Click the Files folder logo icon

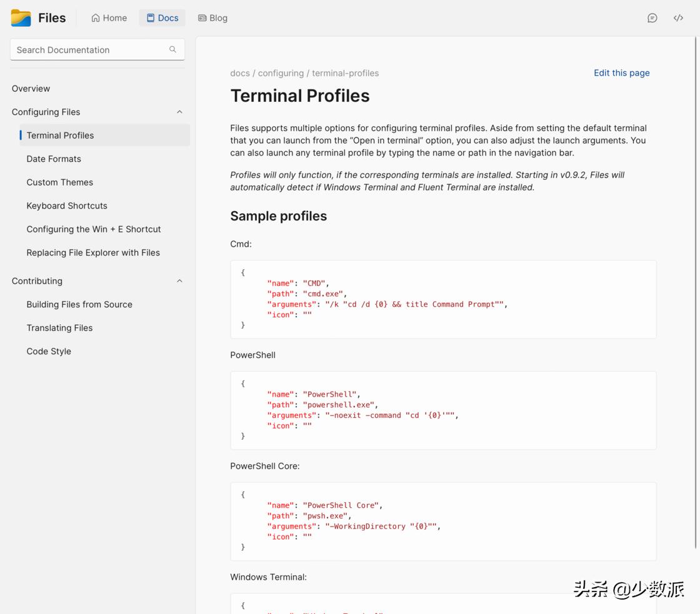coord(21,18)
